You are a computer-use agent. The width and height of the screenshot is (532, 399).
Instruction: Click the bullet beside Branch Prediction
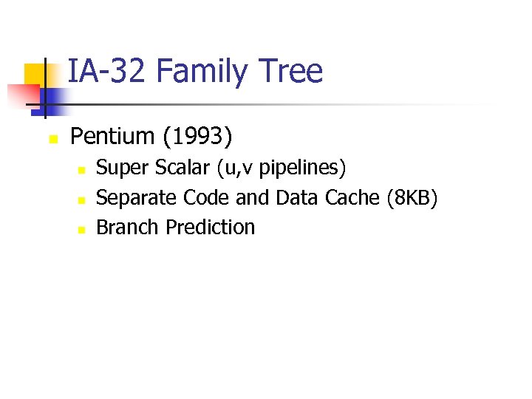tap(81, 229)
